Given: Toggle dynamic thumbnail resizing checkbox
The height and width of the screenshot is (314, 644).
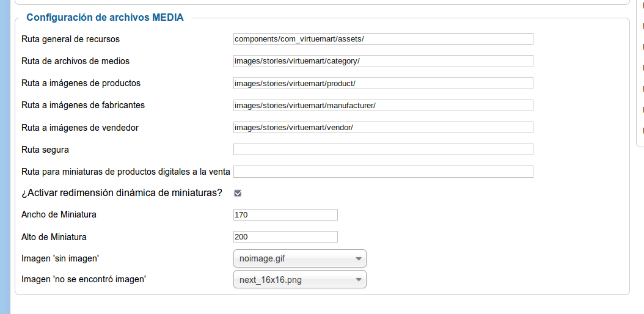Looking at the screenshot, I should 238,193.
